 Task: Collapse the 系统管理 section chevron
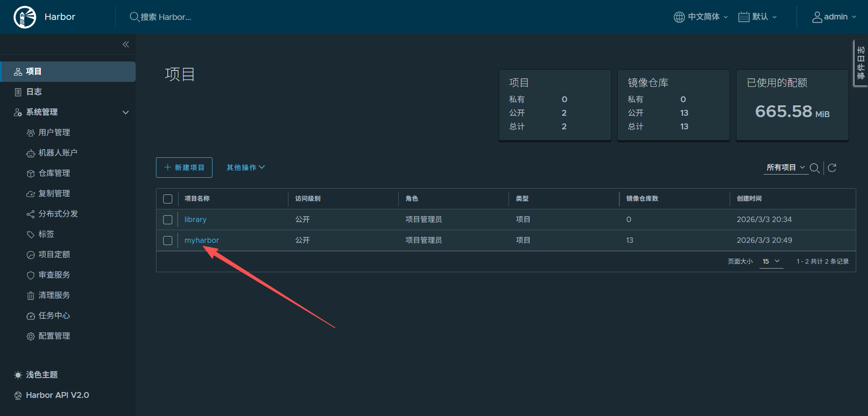(126, 112)
